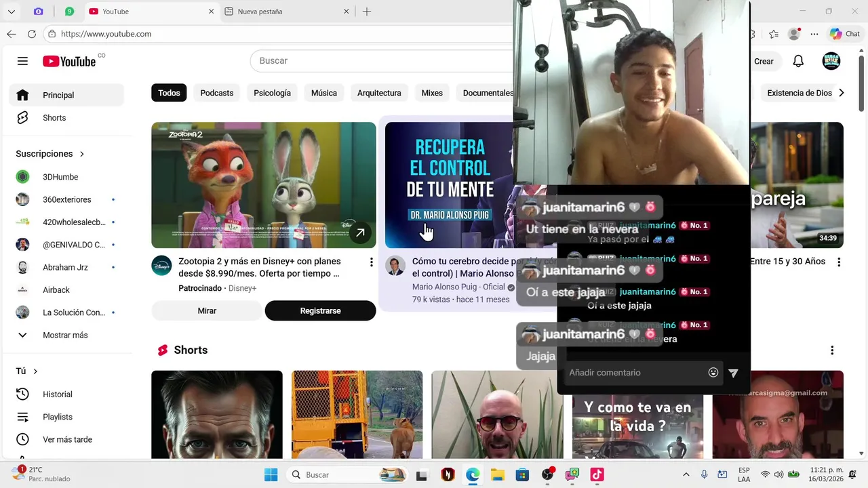View site information icon in address bar
The width and height of the screenshot is (868, 488).
coord(52,34)
